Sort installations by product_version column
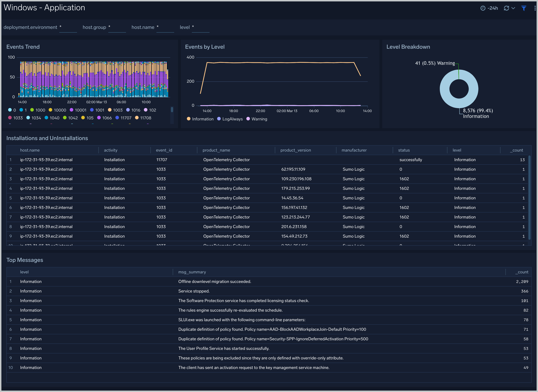 [x=296, y=150]
